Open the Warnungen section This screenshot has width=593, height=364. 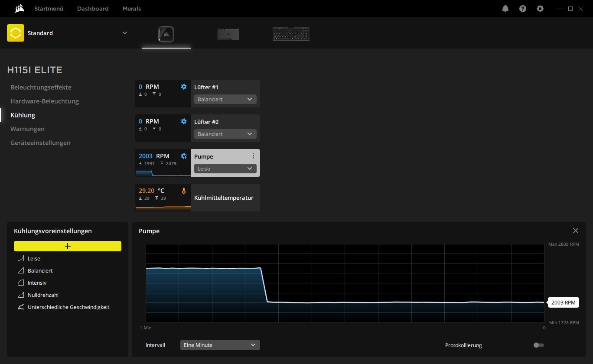[x=27, y=129]
